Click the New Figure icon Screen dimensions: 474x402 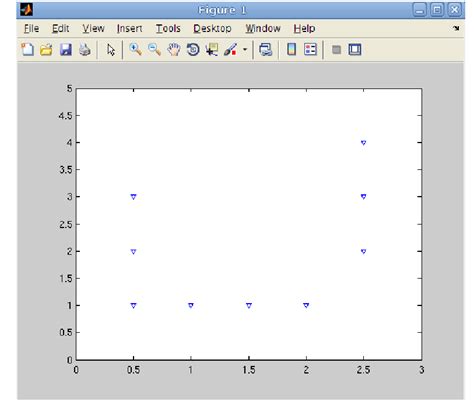(27, 50)
